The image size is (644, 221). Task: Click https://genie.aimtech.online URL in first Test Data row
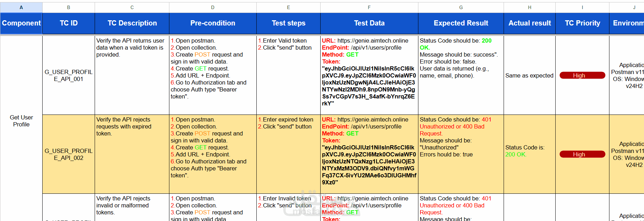tap(373, 40)
